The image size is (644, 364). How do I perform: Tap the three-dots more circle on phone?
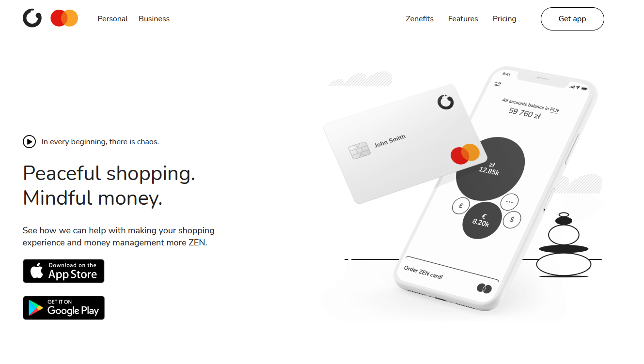click(509, 201)
